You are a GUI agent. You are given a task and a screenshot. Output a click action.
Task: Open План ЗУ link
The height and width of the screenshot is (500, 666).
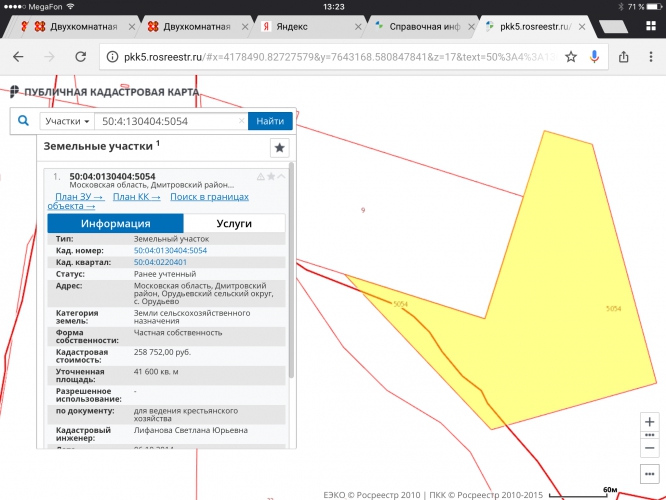pos(79,197)
